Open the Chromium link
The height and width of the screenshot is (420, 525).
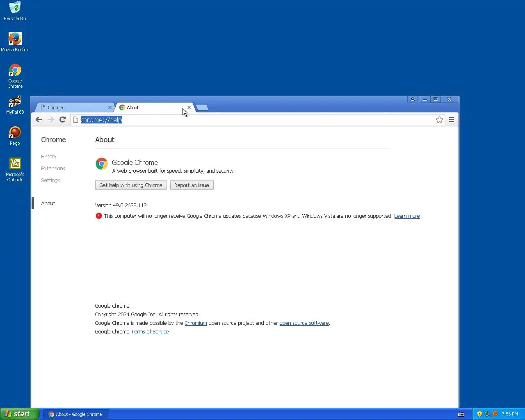(x=196, y=323)
